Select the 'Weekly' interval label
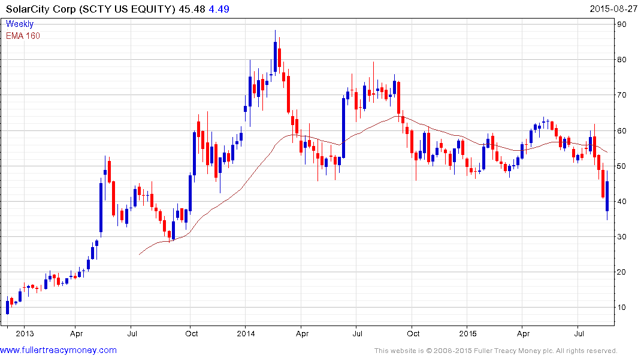The height and width of the screenshot is (359, 644). click(x=20, y=24)
